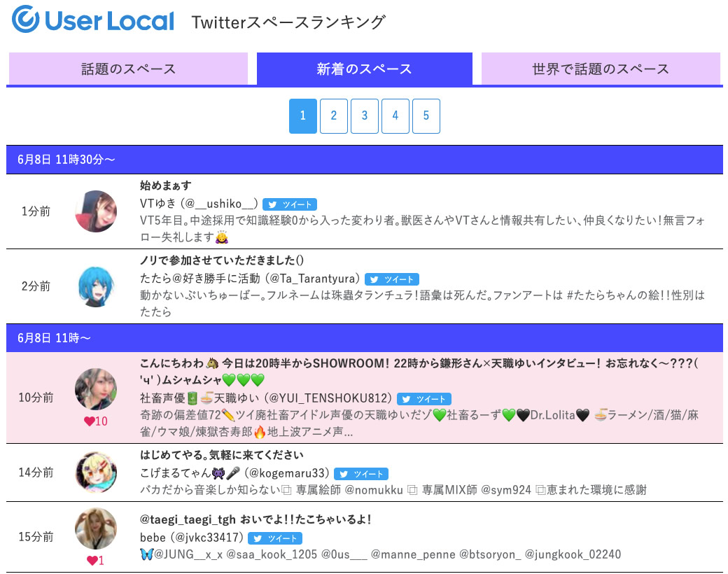Click the 6月8日 11時30分〜 section header
This screenshot has width=728, height=574.
(x=365, y=160)
